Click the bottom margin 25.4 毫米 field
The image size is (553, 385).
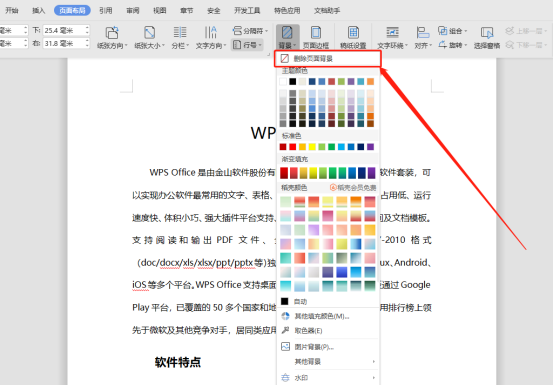[x=63, y=30]
